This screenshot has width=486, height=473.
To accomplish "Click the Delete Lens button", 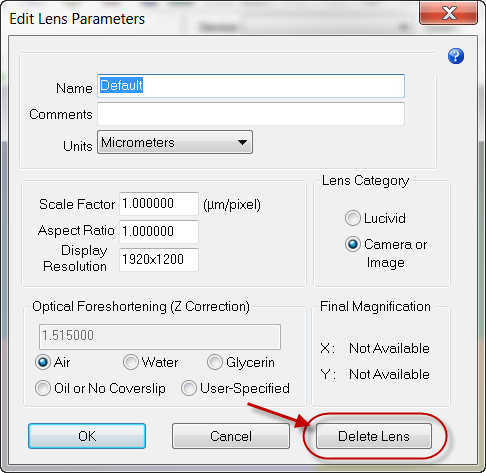I will point(374,436).
